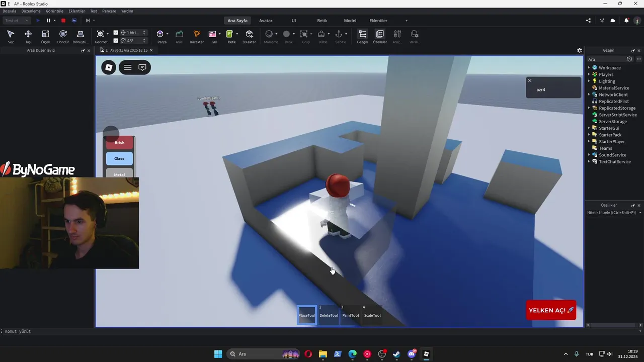The height and width of the screenshot is (362, 644).
Task: Pause the running test
Action: click(49, 21)
